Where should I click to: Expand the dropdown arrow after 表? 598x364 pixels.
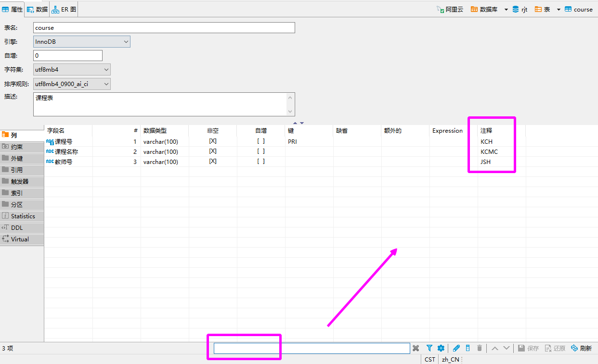pos(559,10)
